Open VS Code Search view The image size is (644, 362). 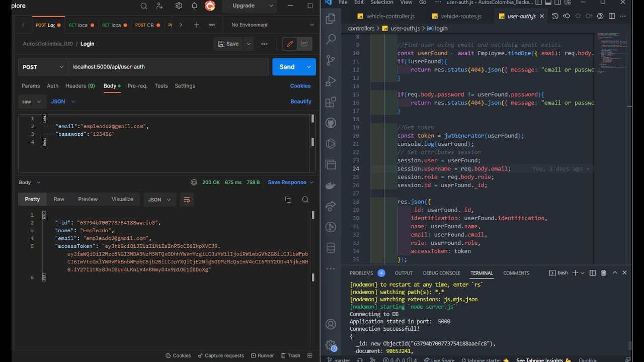331,39
